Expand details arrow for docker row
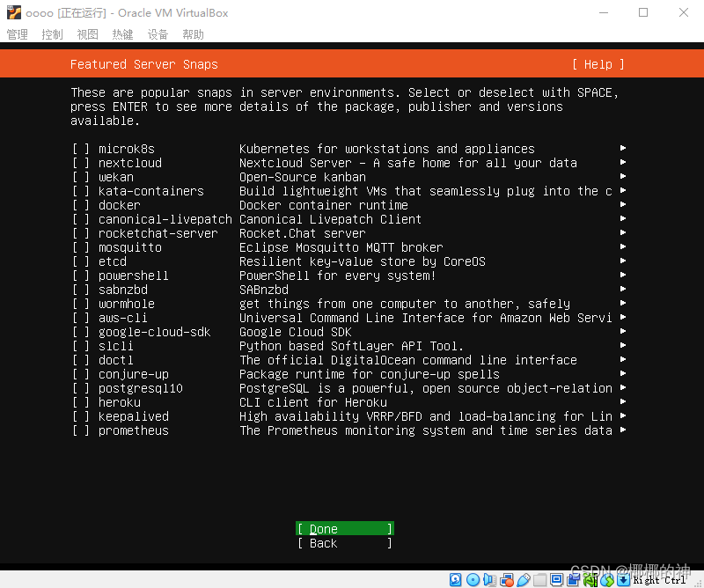The height and width of the screenshot is (588, 704). pos(623,204)
